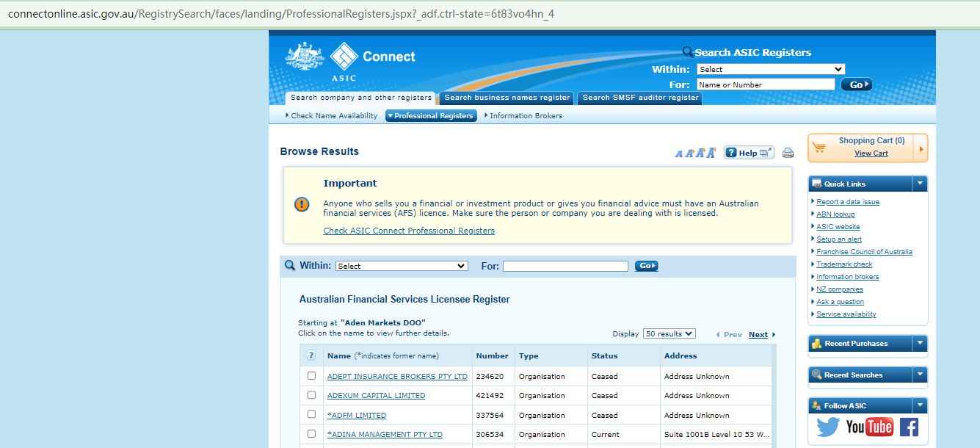Screen dimensions: 980x448
Task: Click the printer icon beside Help
Action: pos(788,153)
